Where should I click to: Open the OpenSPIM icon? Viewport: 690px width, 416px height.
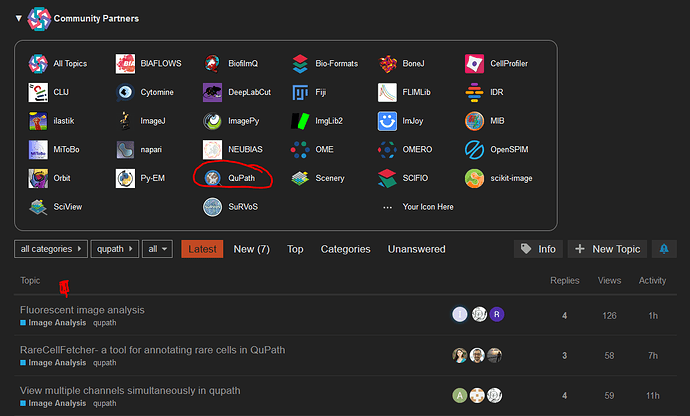[474, 150]
